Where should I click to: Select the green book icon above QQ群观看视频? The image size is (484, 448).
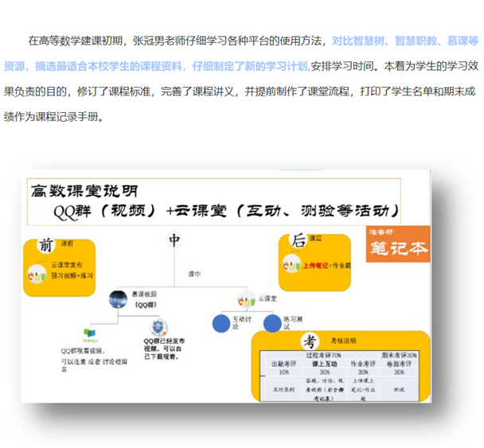point(90,335)
